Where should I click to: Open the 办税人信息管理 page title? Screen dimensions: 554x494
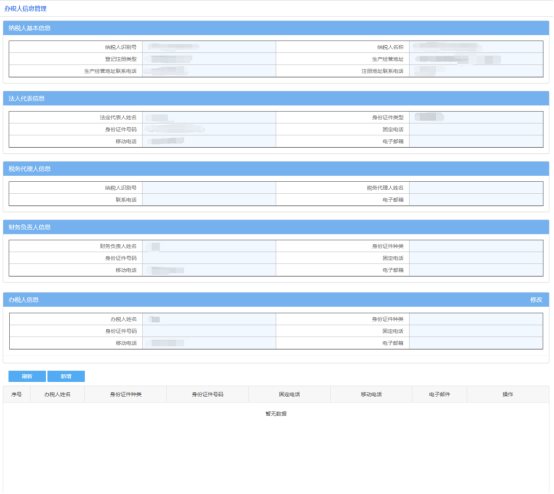(25, 8)
